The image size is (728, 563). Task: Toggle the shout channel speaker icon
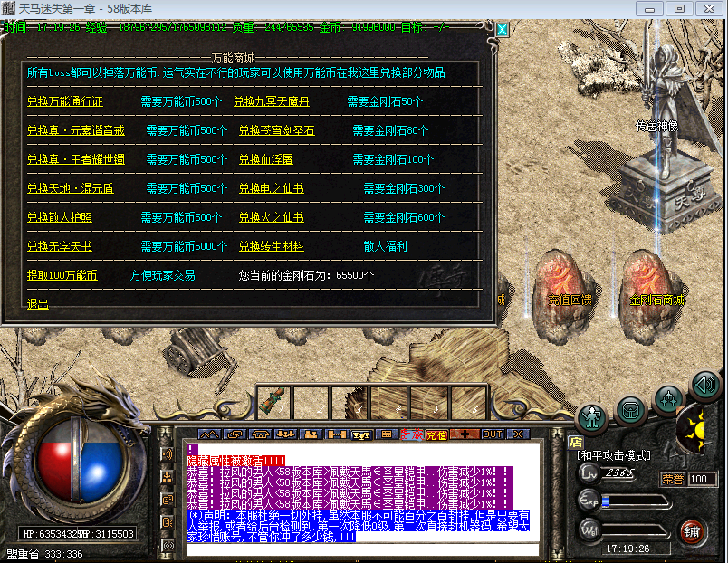pos(168,453)
